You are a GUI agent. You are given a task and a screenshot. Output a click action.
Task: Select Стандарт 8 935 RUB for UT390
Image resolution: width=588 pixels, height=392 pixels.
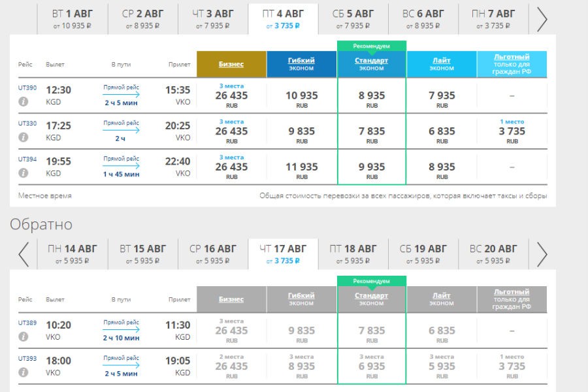[372, 98]
